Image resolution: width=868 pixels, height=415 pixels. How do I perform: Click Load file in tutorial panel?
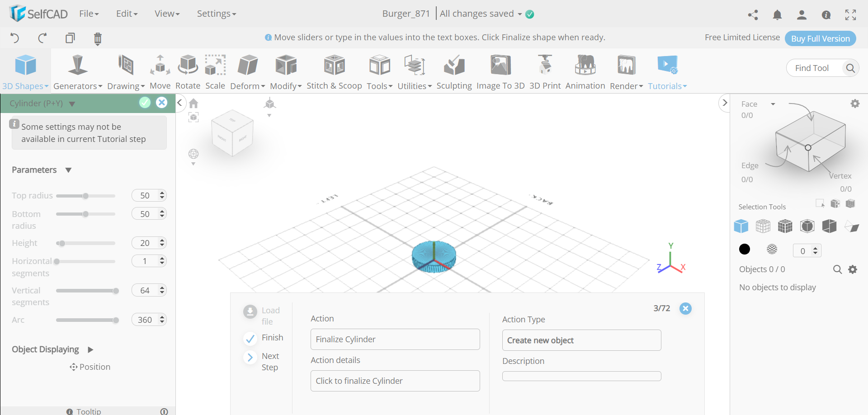[x=262, y=316]
